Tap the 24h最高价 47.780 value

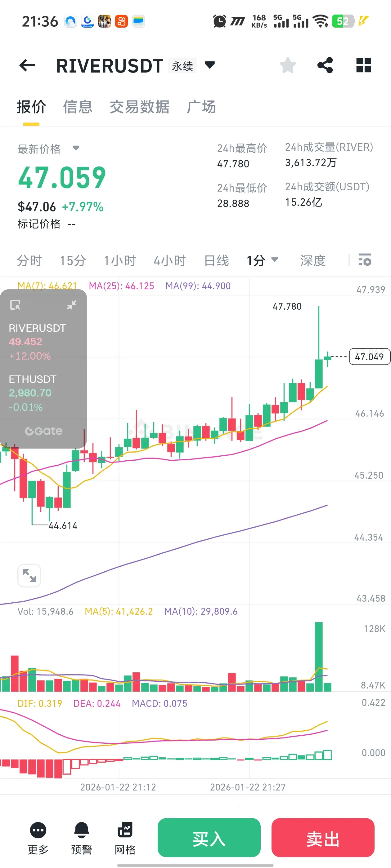[233, 164]
